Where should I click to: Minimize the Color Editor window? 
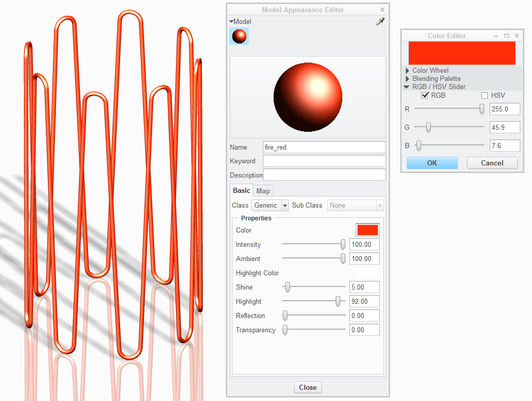(x=496, y=36)
